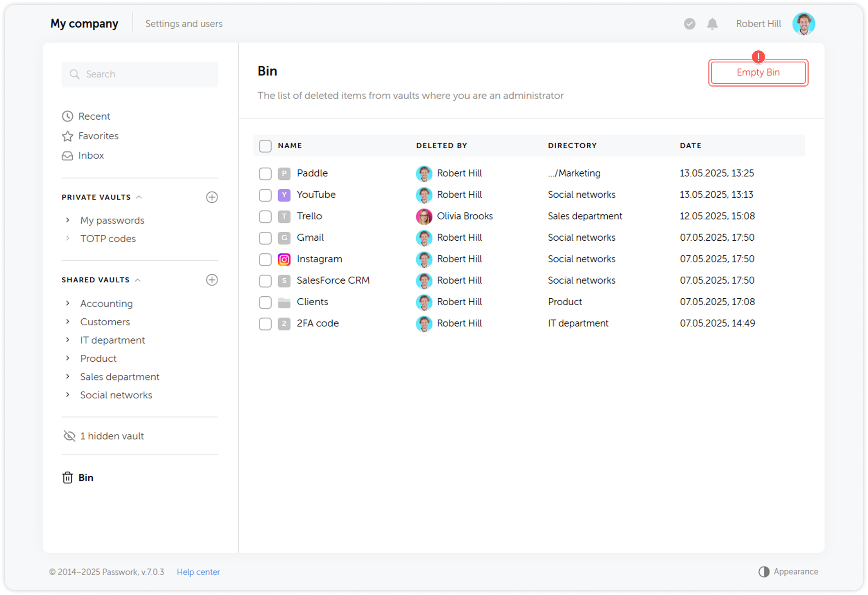This screenshot has width=868, height=595.
Task: Add a new private vault with plus icon
Action: [212, 197]
